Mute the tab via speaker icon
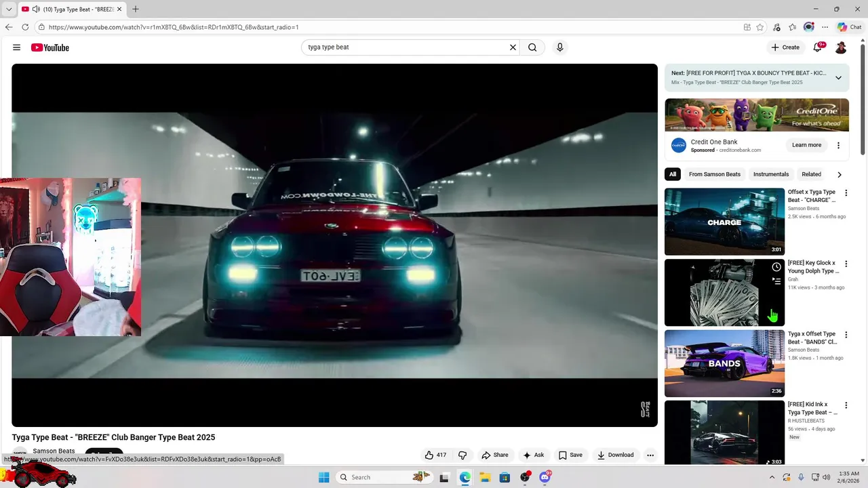 36,9
